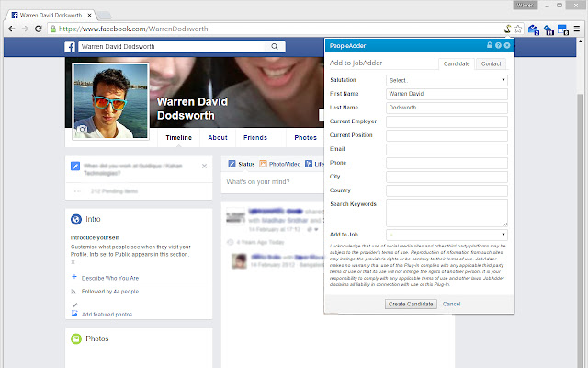This screenshot has width=588, height=368.
Task: Open Chrome hamburger menu
Action: (x=575, y=29)
